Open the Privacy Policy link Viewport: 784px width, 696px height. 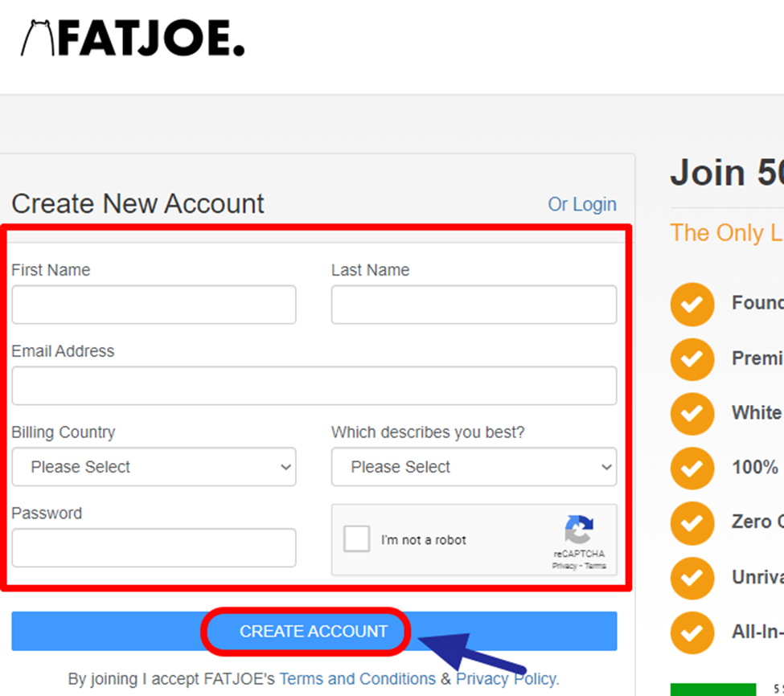tap(505, 679)
